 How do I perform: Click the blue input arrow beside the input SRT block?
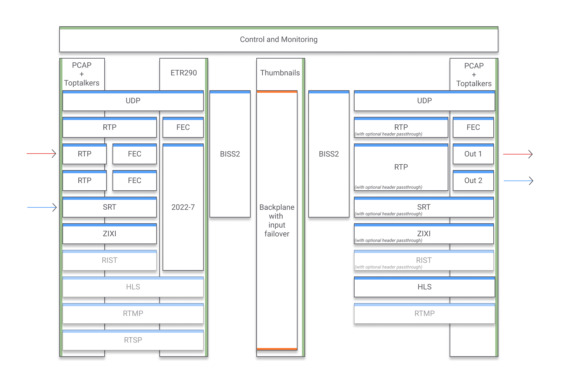42,207
